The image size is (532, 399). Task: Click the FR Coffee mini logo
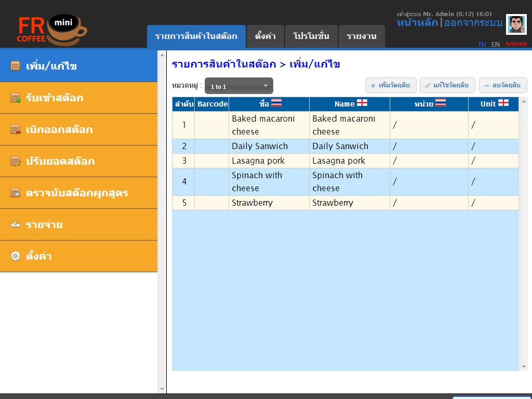point(51,30)
